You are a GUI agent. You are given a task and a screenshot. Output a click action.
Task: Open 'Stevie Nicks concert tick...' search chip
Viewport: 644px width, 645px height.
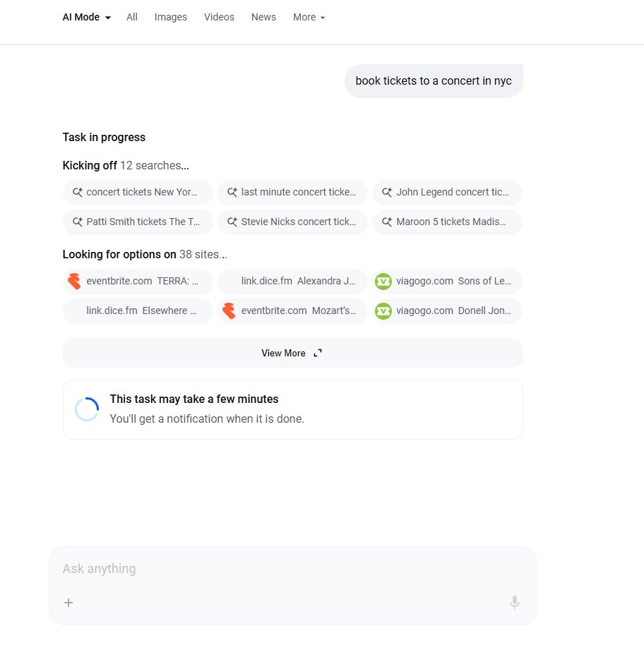pos(292,222)
